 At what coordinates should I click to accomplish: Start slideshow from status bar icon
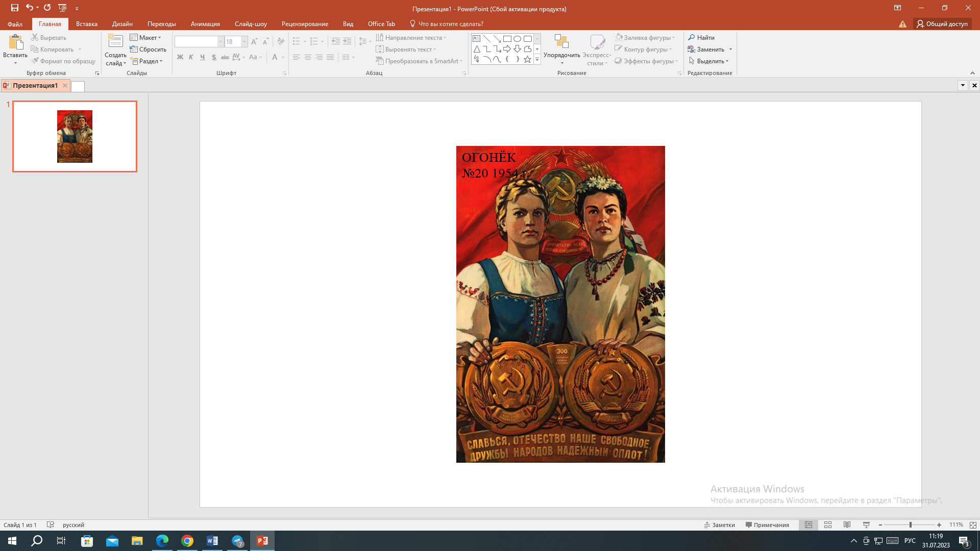pyautogui.click(x=866, y=525)
